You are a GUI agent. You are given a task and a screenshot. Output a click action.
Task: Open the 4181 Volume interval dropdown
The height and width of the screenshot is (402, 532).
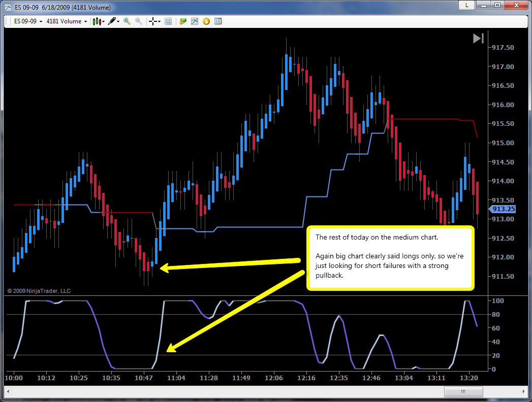(x=67, y=21)
